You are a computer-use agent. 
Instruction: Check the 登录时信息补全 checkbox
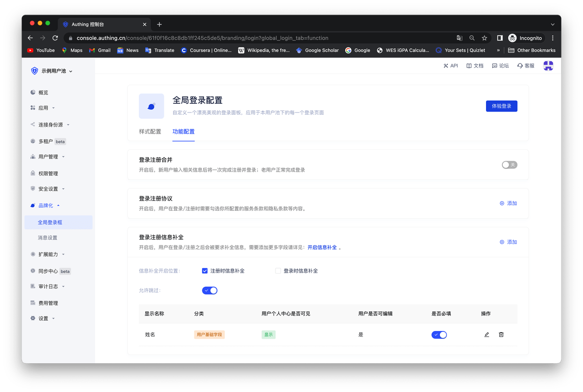pos(278,271)
